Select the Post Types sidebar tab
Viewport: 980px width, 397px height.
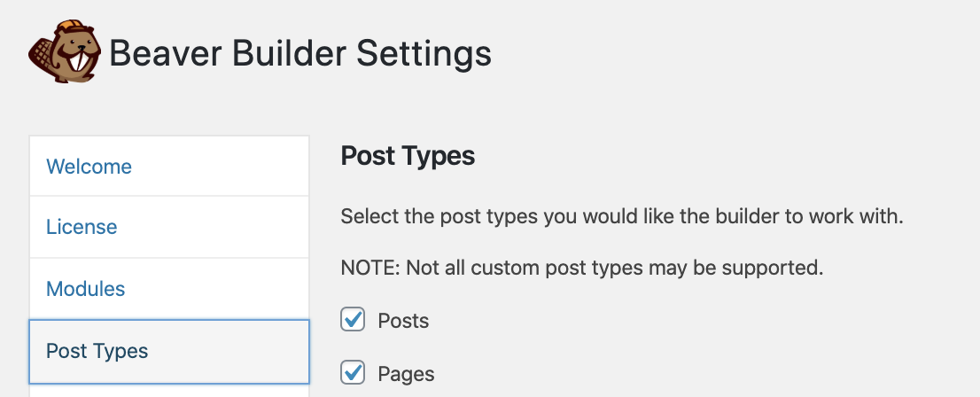click(97, 350)
